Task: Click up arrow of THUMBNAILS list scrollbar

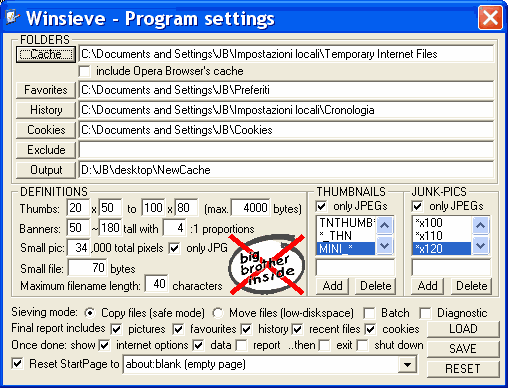Action: tap(385, 226)
